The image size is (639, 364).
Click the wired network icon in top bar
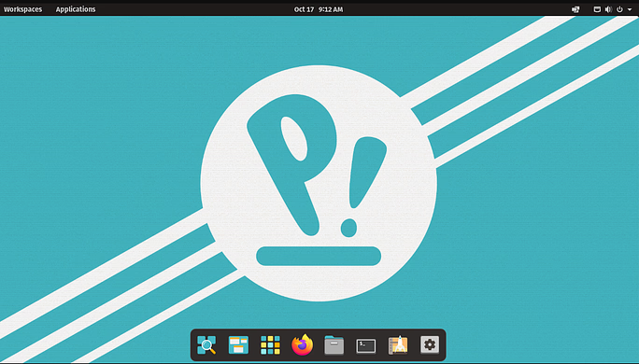pos(597,9)
